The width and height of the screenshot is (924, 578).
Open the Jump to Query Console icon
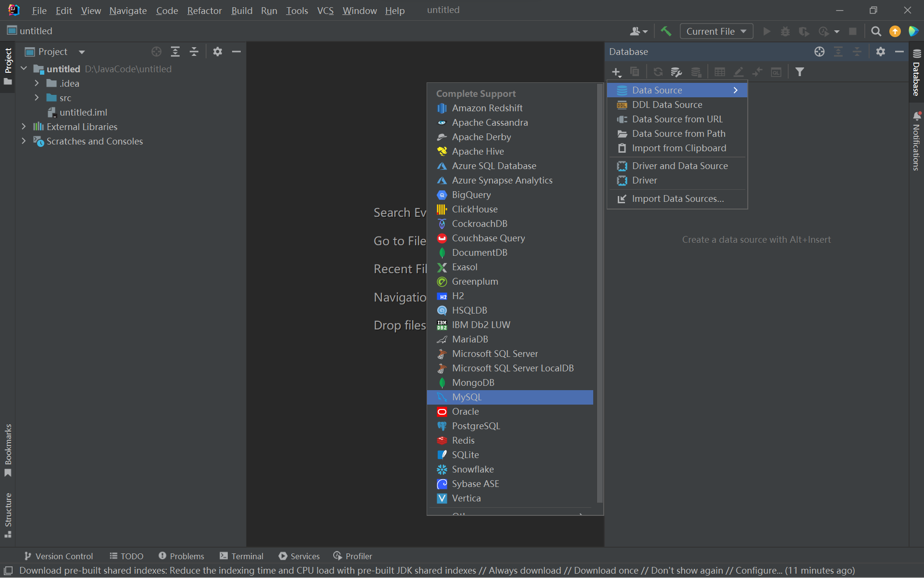(x=777, y=71)
